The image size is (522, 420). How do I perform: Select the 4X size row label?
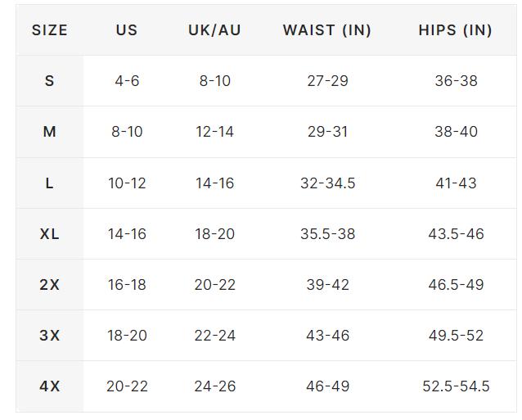[50, 386]
